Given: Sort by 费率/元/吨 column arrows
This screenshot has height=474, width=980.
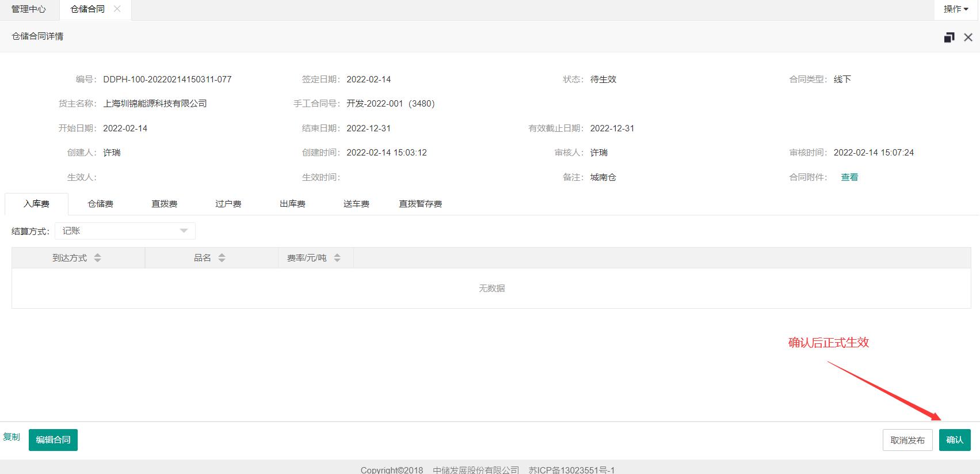Looking at the screenshot, I should pos(337,258).
